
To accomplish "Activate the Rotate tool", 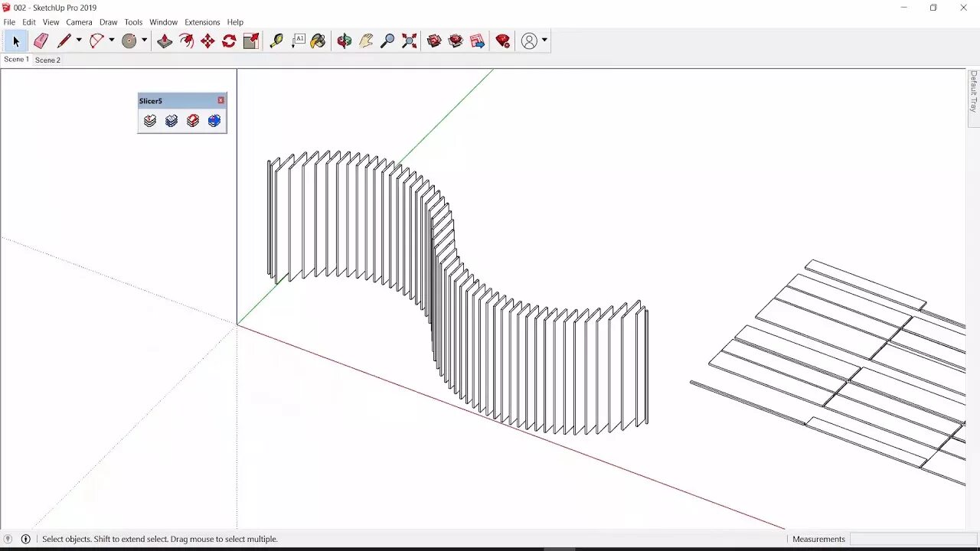I will pos(229,41).
